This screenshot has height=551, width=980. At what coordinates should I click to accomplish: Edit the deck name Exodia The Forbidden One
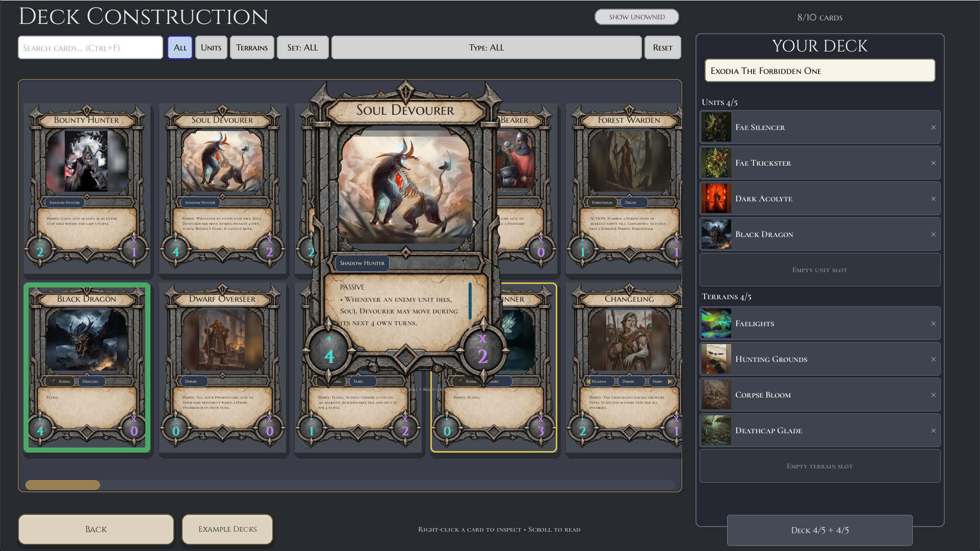819,70
